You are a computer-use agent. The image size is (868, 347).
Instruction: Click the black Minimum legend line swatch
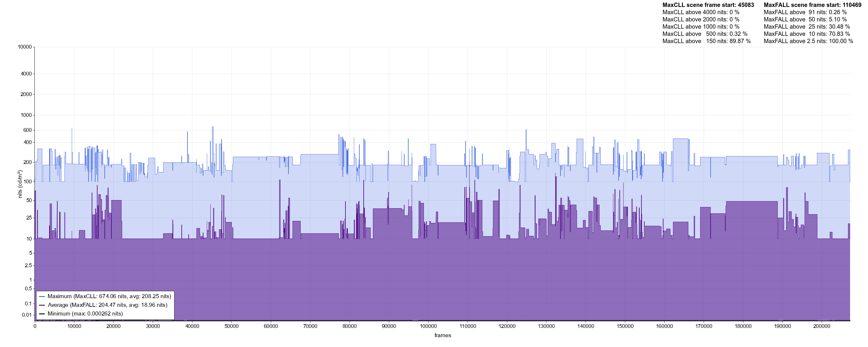42,314
